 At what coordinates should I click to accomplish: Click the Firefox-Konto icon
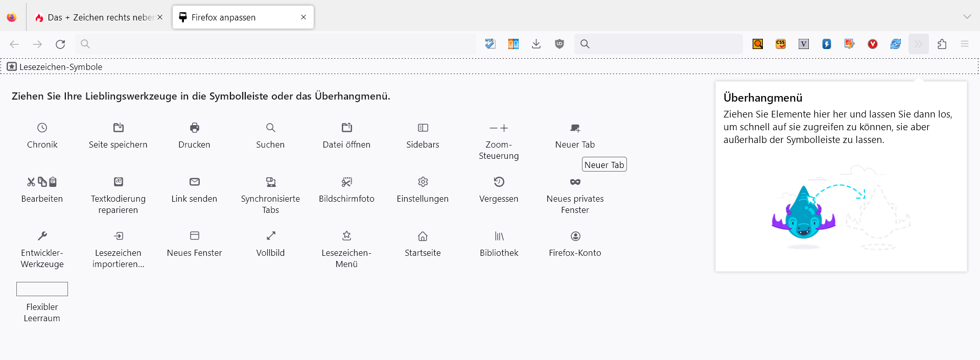575,236
